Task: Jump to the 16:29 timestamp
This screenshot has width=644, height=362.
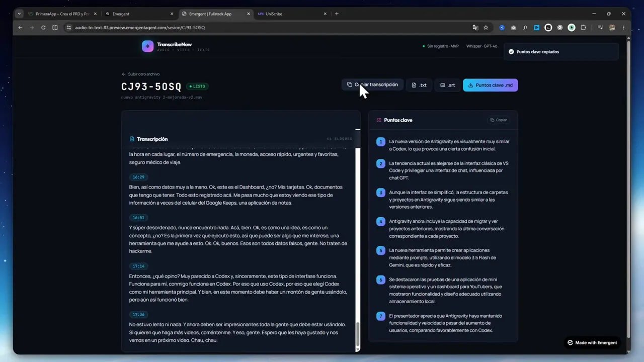Action: tap(138, 177)
